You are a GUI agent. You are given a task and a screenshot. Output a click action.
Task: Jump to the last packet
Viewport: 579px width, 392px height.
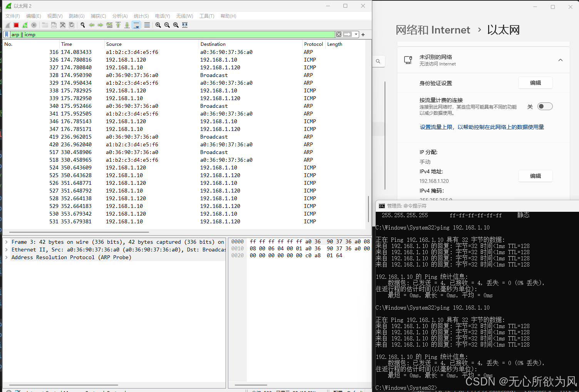(127, 25)
